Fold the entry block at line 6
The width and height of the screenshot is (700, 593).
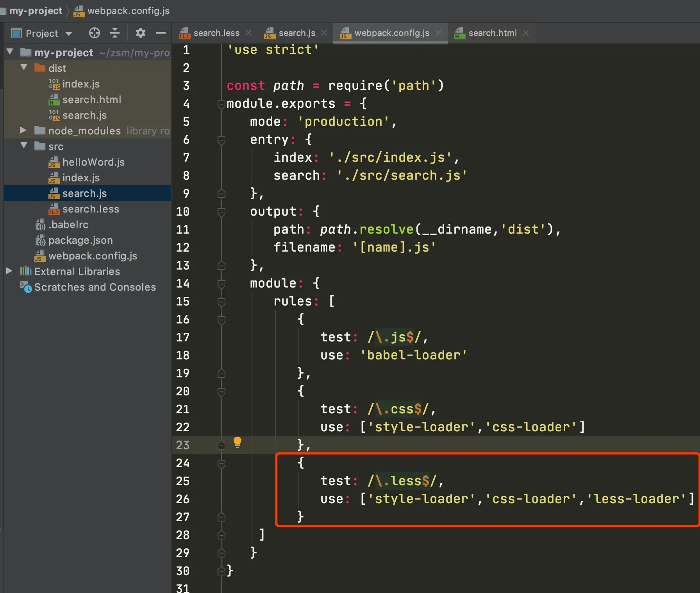click(221, 140)
